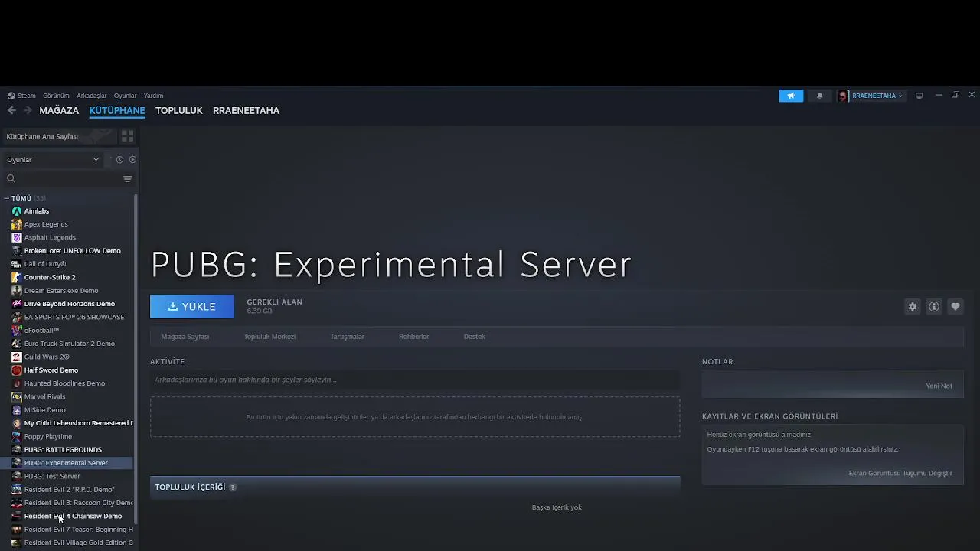Open the Görünüm menu

point(56,96)
